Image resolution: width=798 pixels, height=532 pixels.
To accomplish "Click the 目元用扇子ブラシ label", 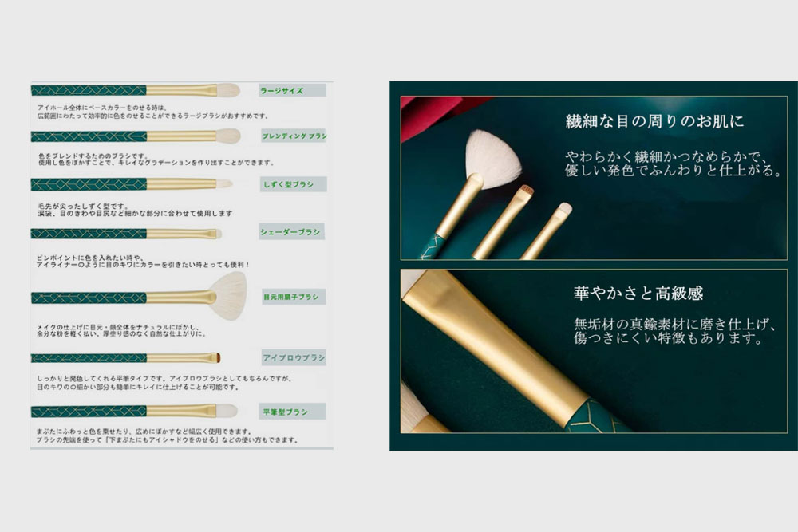I will click(x=291, y=297).
